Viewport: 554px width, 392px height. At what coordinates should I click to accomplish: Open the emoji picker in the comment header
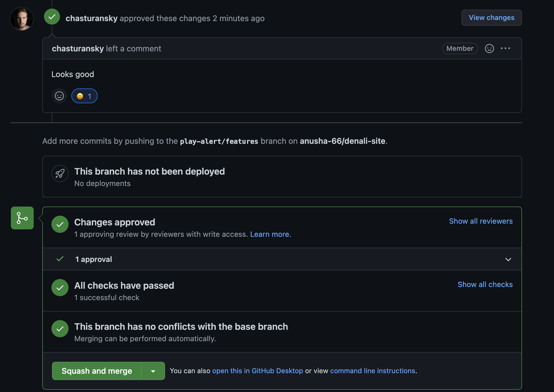coord(489,49)
